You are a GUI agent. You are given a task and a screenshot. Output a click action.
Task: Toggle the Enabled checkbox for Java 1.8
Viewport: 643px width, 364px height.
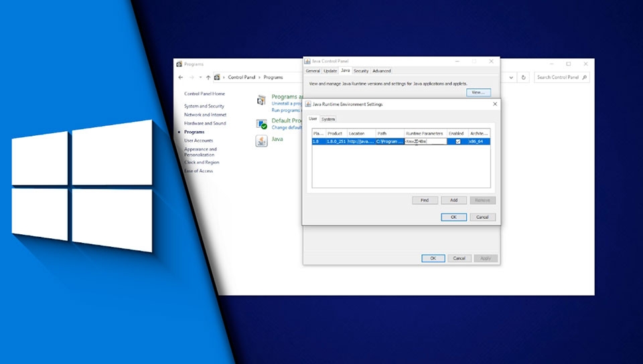tap(458, 141)
